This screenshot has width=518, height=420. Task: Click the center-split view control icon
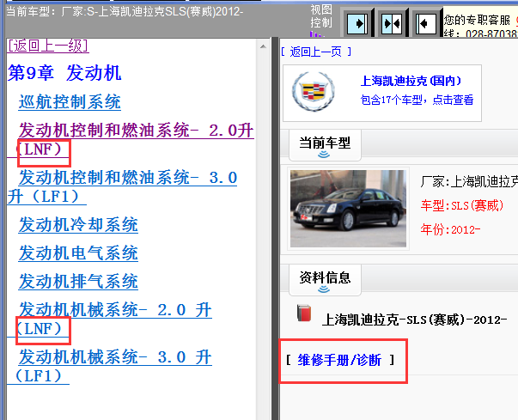click(x=392, y=23)
